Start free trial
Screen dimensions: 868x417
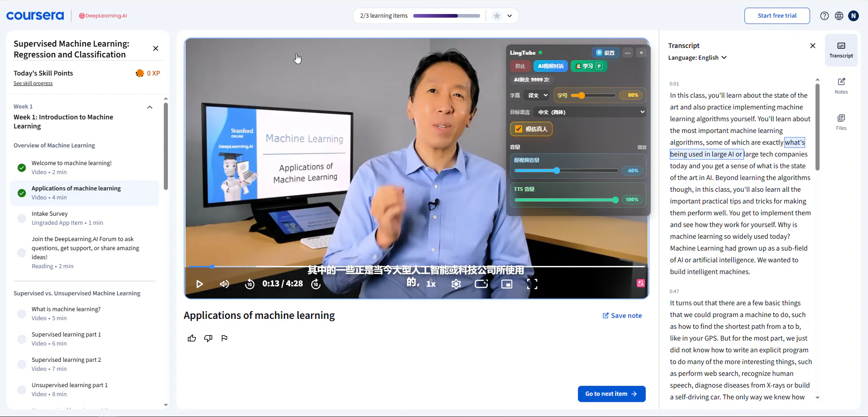[x=777, y=16]
